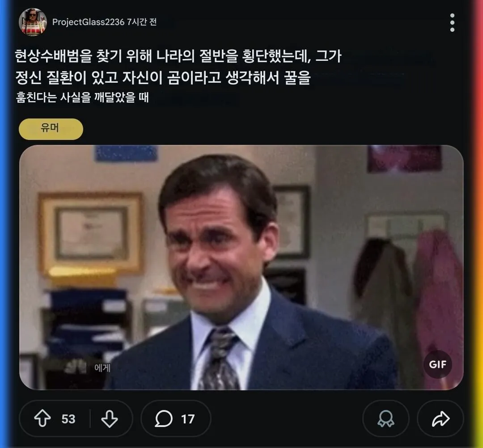Click the comment speech bubble icon
483x448 pixels.
[x=164, y=419]
